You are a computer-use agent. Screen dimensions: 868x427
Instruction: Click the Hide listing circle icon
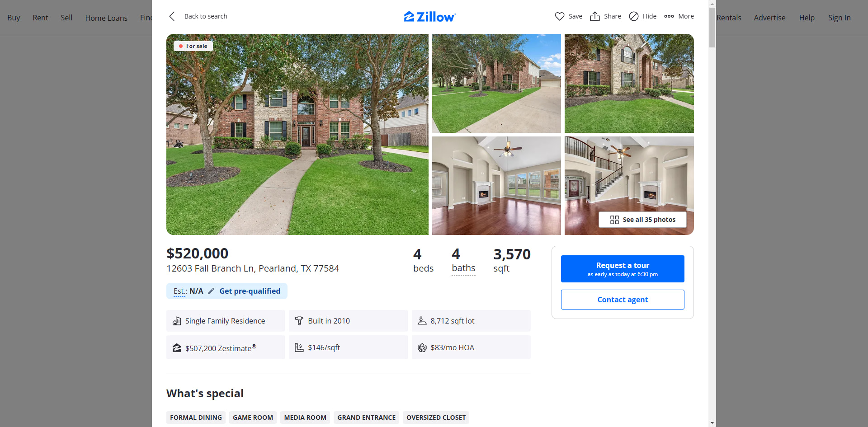(634, 16)
